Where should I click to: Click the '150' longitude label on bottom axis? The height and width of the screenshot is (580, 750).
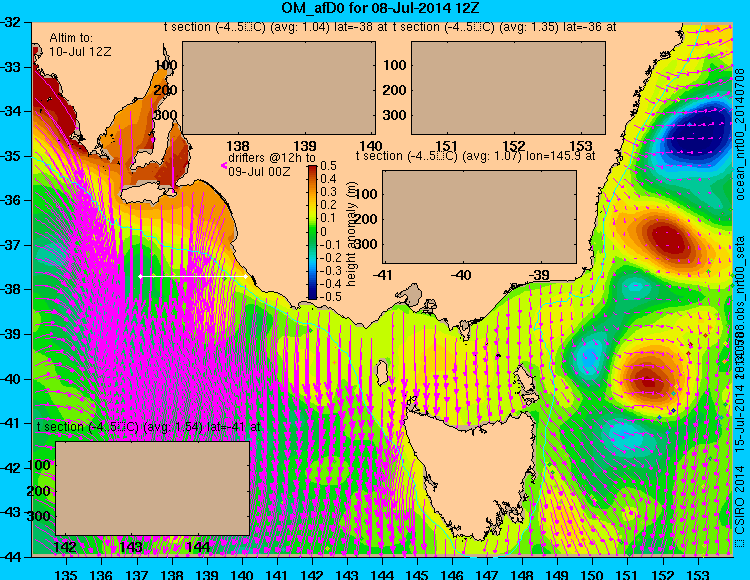point(593,575)
